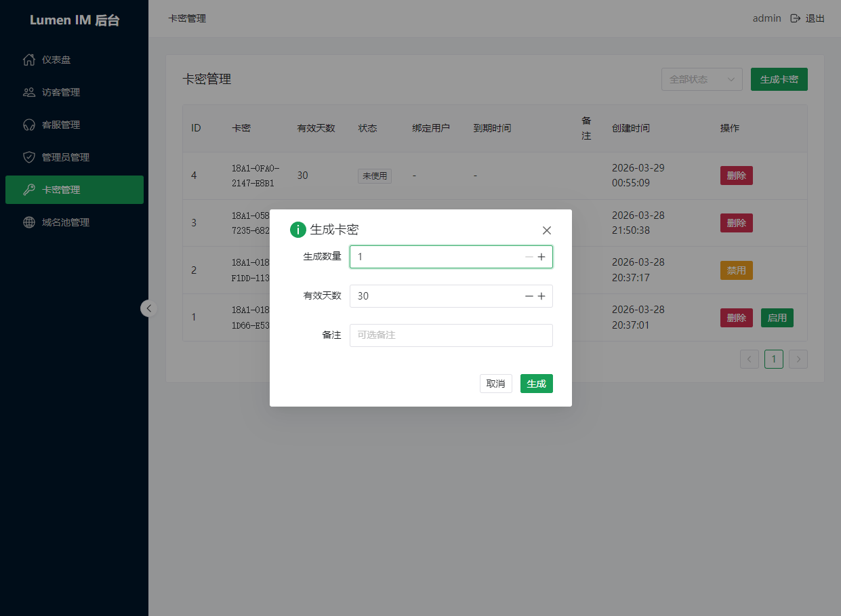Image resolution: width=841 pixels, height=616 pixels.
Task: Open 域名池管理 menu item
Action: tap(75, 222)
